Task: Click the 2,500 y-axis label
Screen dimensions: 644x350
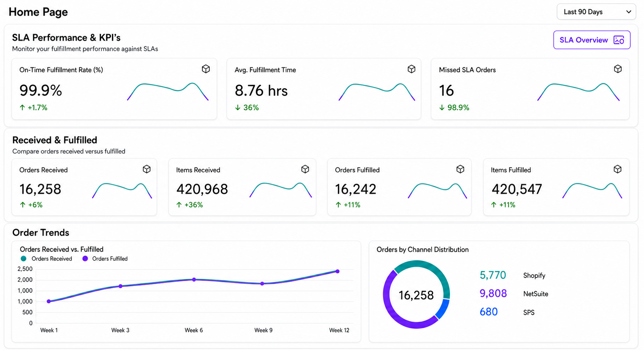Action: click(25, 269)
